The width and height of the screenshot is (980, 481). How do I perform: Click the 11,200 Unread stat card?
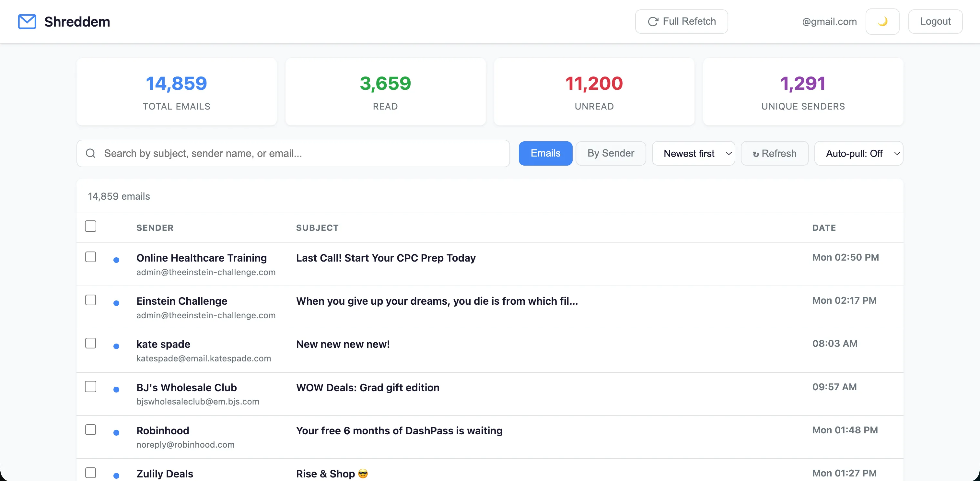click(x=594, y=92)
